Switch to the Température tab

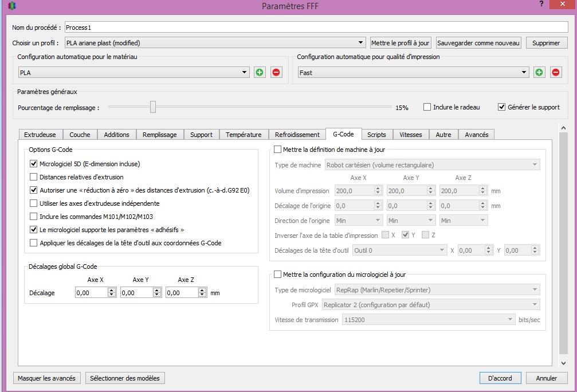[244, 135]
